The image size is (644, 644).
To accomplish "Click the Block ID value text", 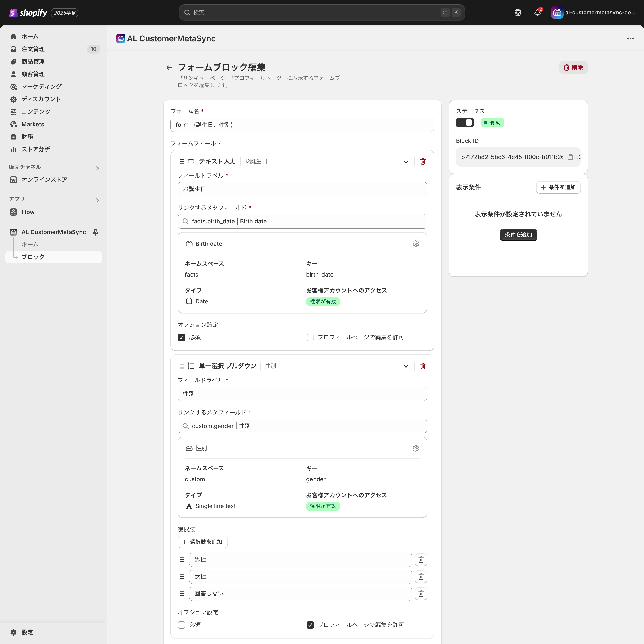I will pos(512,157).
